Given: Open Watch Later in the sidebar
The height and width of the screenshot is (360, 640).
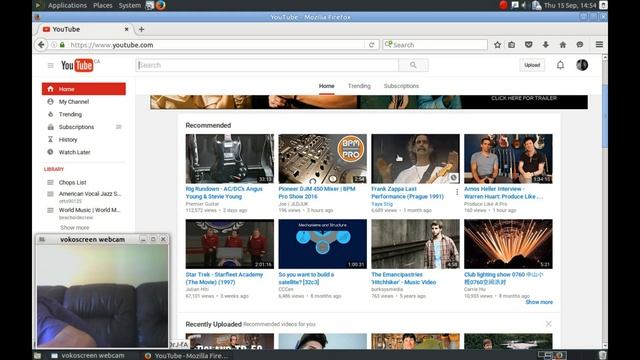Looking at the screenshot, I should (x=74, y=152).
